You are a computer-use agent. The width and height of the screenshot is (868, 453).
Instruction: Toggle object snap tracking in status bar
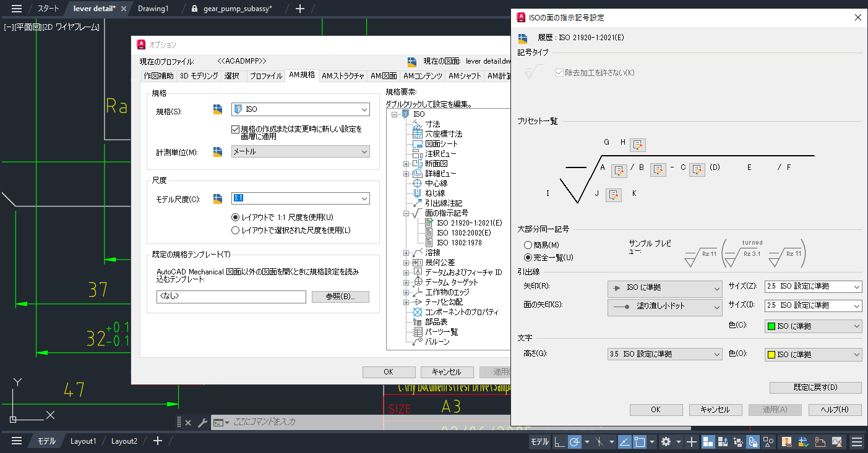pyautogui.click(x=624, y=442)
